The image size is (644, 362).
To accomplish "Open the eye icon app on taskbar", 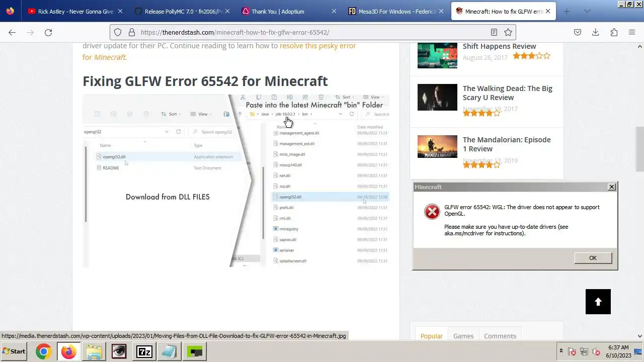I will pos(119,351).
